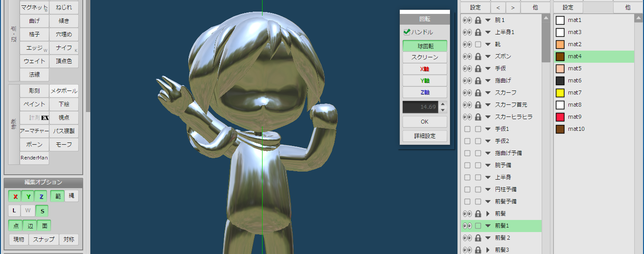Viewport: 644px width, 254px height.
Task: Select the ナイフ knife tool
Action: [64, 48]
